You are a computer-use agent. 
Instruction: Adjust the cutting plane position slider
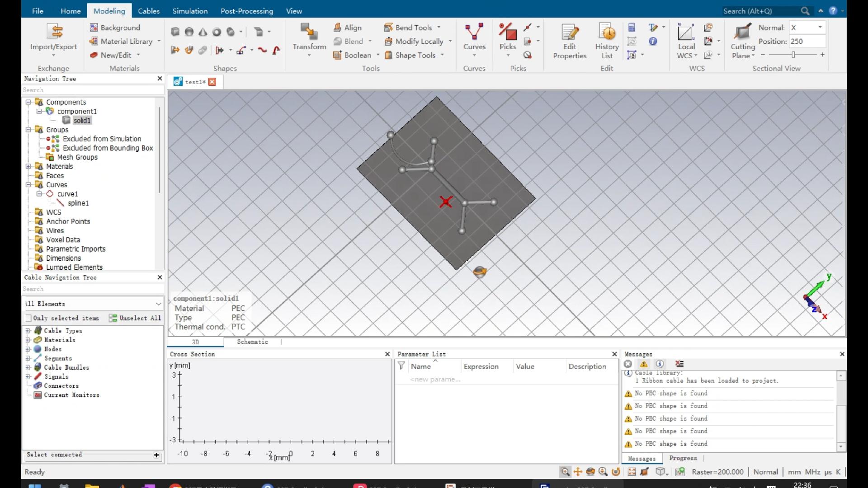tap(793, 55)
